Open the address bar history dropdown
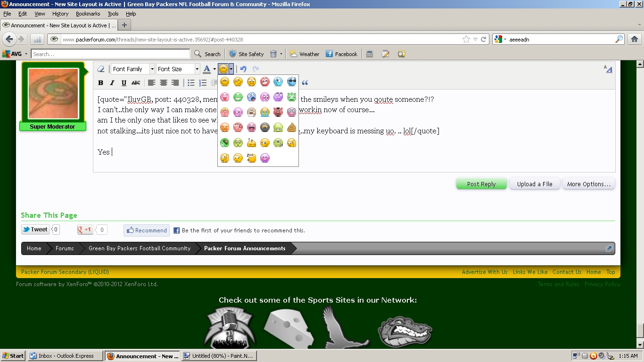This screenshot has height=362, width=644. point(475,40)
